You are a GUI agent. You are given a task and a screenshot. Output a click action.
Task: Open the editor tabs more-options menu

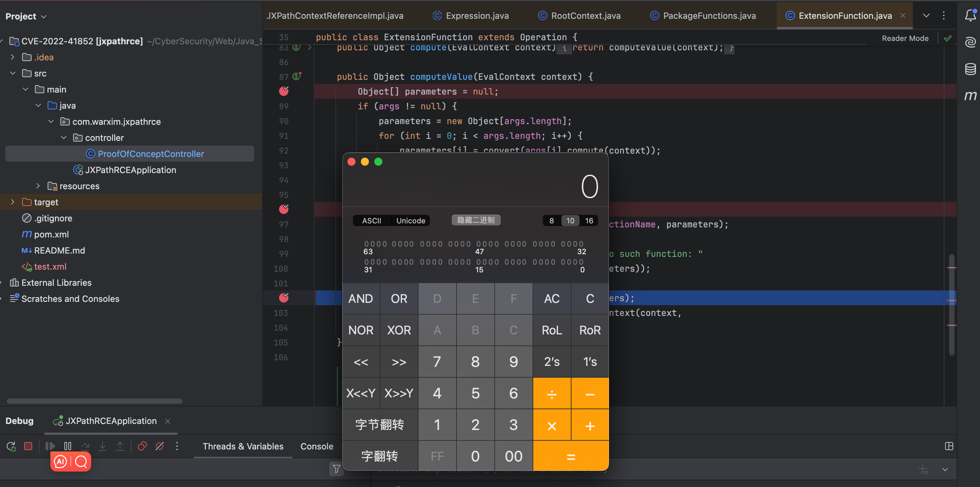pyautogui.click(x=944, y=15)
